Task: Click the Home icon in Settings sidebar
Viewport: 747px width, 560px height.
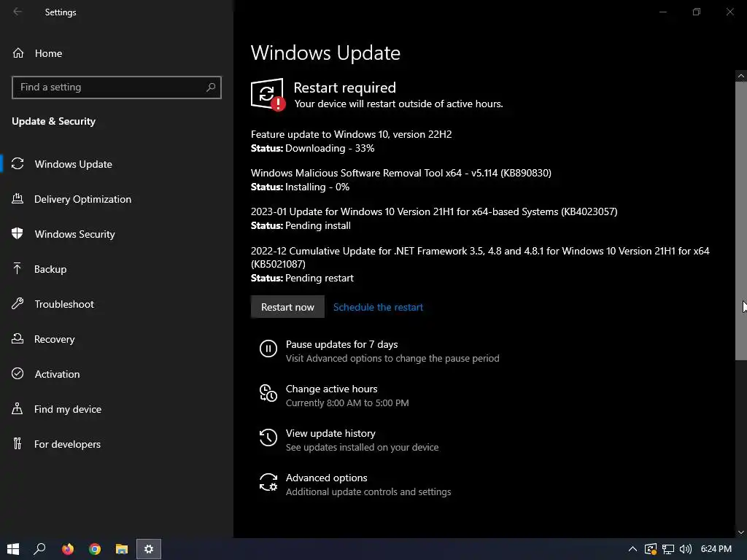Action: (x=18, y=52)
